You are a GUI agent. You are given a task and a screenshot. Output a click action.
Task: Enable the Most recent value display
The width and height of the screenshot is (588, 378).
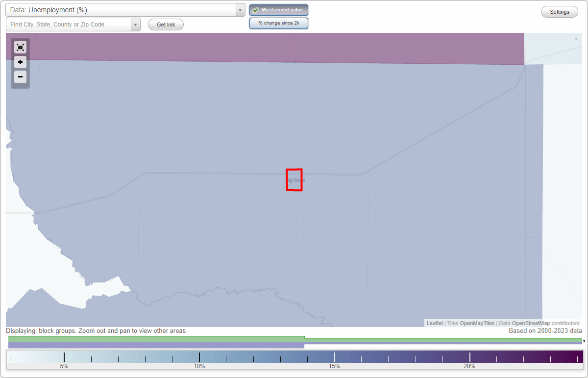278,9
